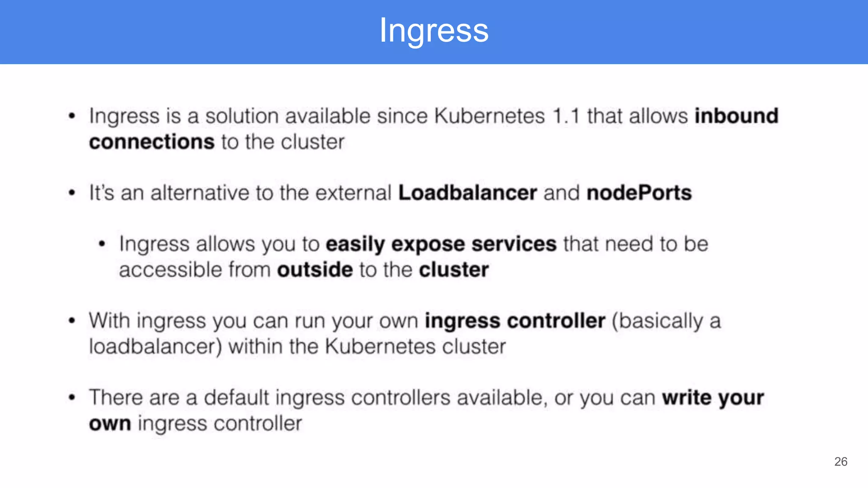Click 'loadbalancer) within the Kubernetes cluster' line
This screenshot has width=868, height=488.
point(297,347)
